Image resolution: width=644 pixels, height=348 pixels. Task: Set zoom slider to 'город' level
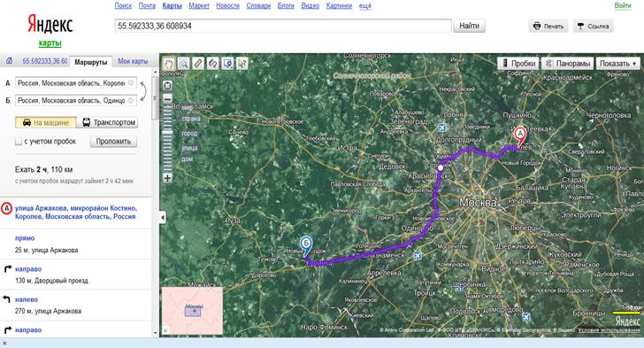[189, 134]
